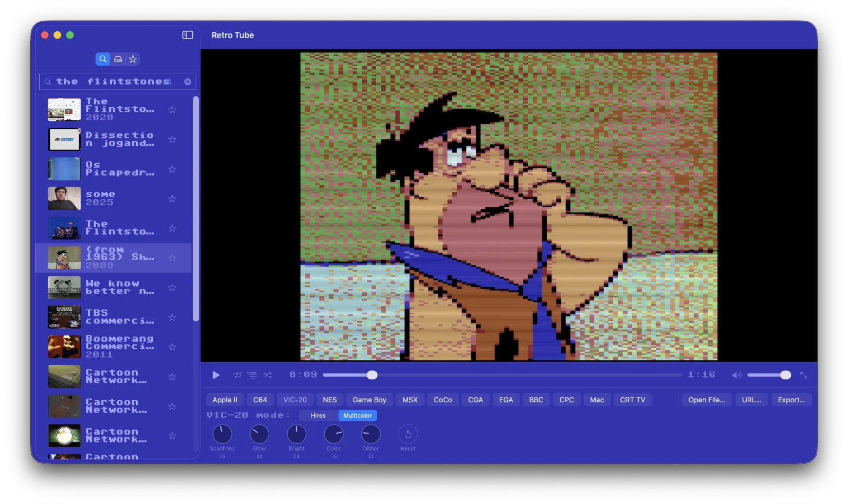Open the 'Os Picapedr...' video thumbnail
This screenshot has height=504, width=848.
click(x=65, y=169)
